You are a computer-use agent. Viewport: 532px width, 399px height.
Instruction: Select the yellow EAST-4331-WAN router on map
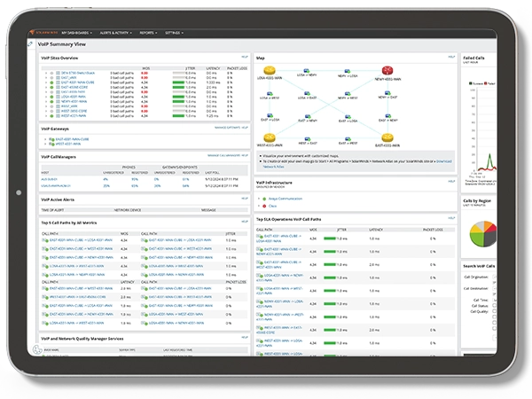(387, 137)
